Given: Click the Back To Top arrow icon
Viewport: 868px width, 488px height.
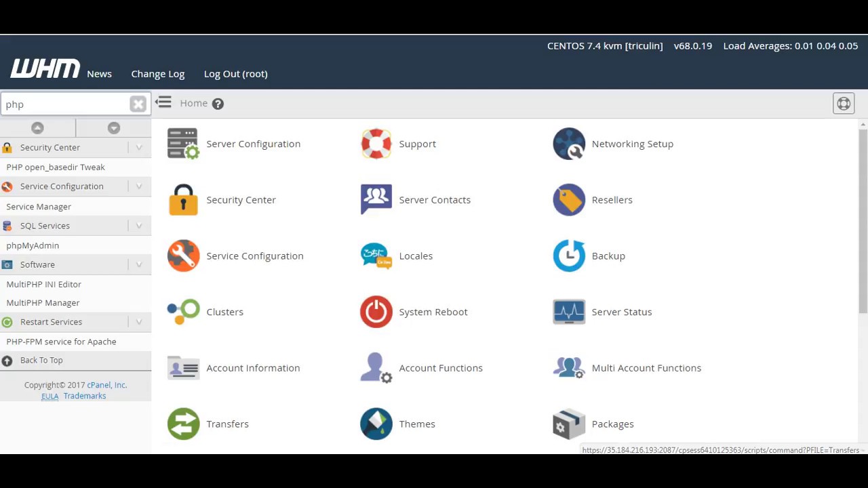Looking at the screenshot, I should click(x=7, y=361).
